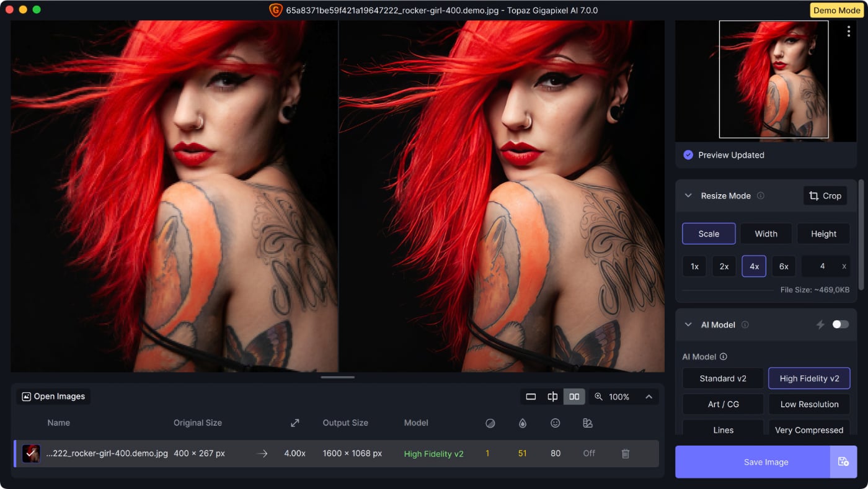Screen dimensions: 868x489
Task: Click the 4.00x scale value in row
Action: pyautogui.click(x=294, y=454)
